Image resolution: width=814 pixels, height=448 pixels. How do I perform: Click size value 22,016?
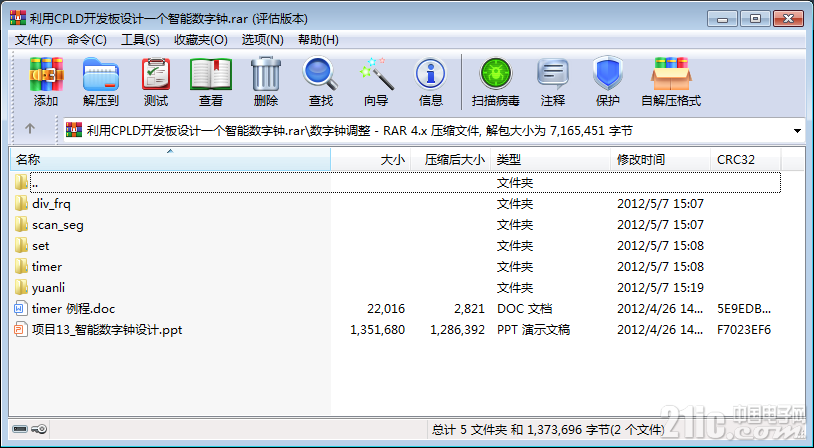point(386,308)
